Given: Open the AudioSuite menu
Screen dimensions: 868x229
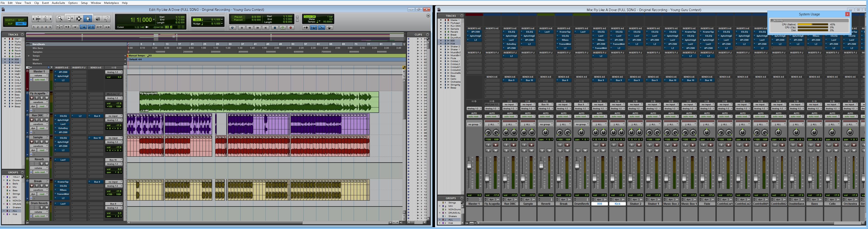Looking at the screenshot, I should point(58,3).
